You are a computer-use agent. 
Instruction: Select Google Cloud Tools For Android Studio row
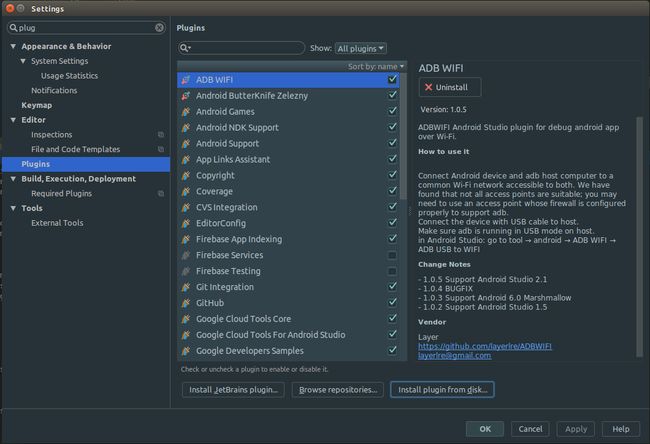(x=289, y=335)
